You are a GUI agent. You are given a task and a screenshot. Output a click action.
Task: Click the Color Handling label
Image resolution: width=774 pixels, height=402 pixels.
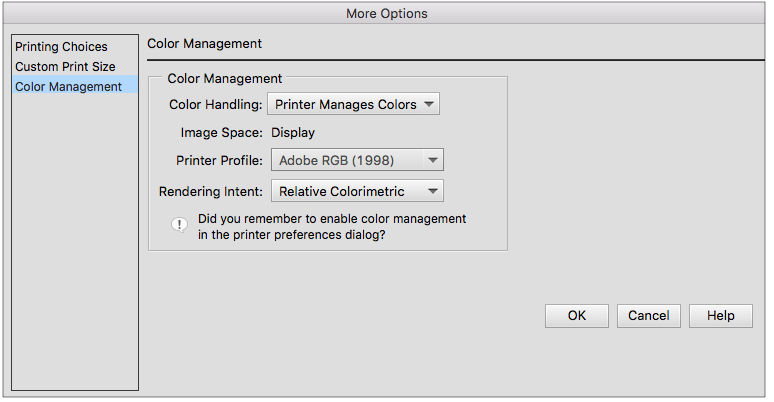pos(216,105)
